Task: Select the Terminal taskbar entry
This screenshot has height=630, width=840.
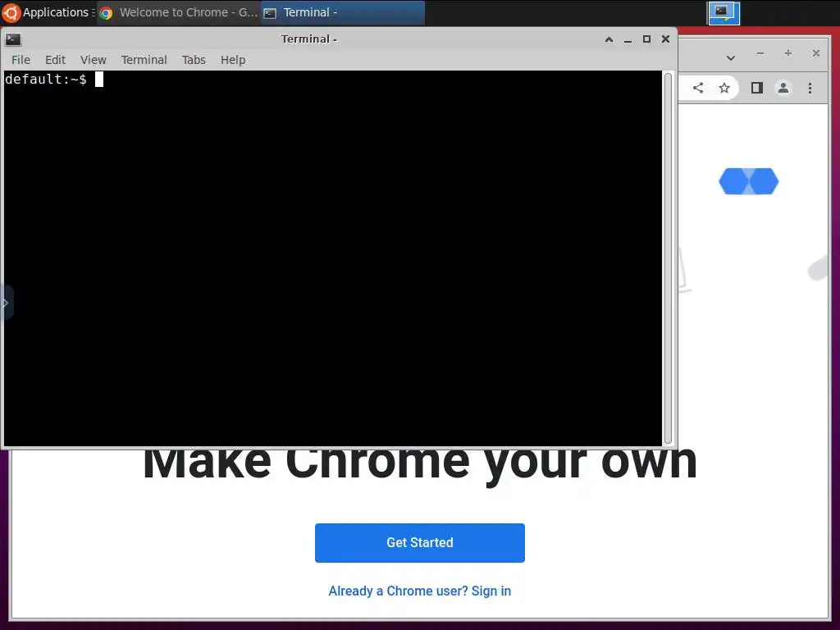Action: pos(343,12)
